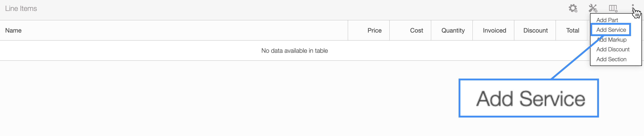Select the Add Service menu entry
The image size is (644, 136).
[611, 30]
